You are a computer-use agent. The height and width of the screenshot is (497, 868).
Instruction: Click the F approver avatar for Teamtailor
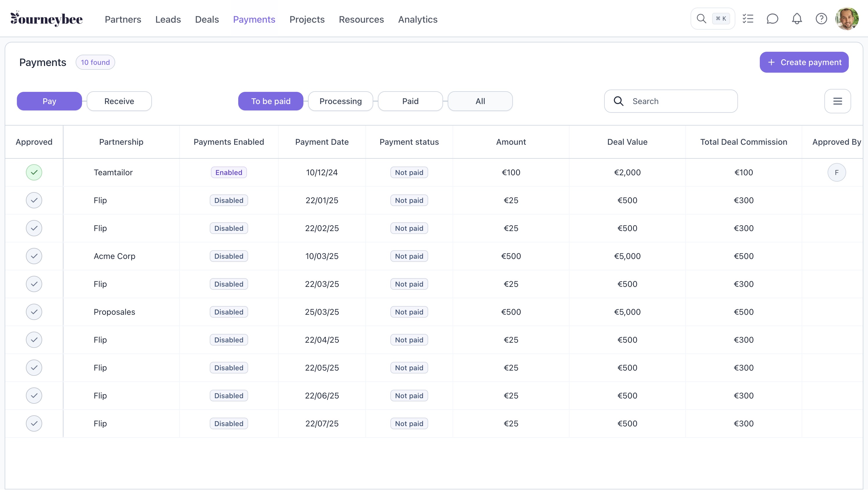click(x=837, y=172)
